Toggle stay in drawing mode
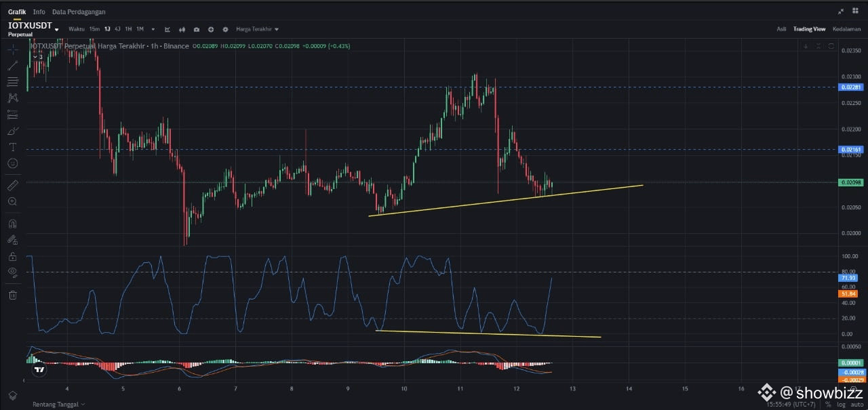 tap(12, 239)
